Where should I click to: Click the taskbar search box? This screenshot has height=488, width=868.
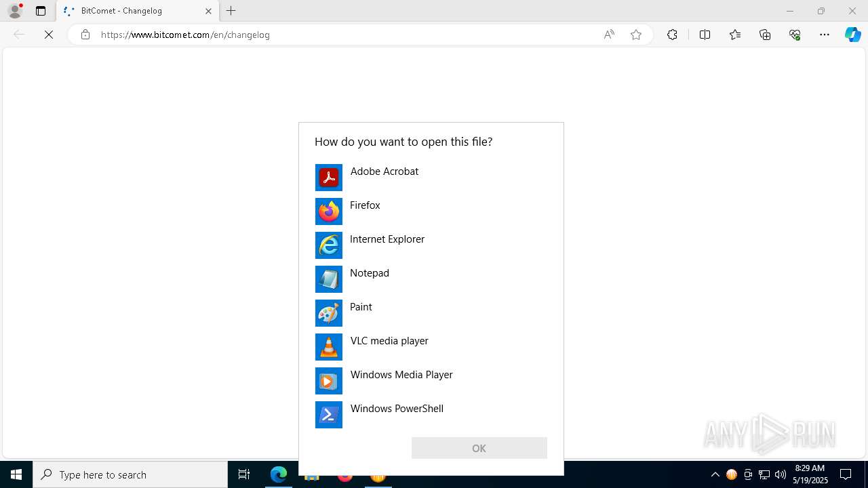130,474
